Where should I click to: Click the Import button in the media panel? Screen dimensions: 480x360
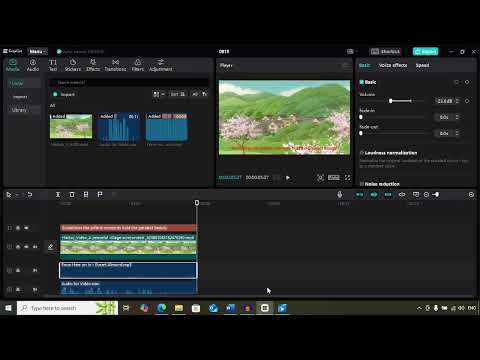point(64,94)
